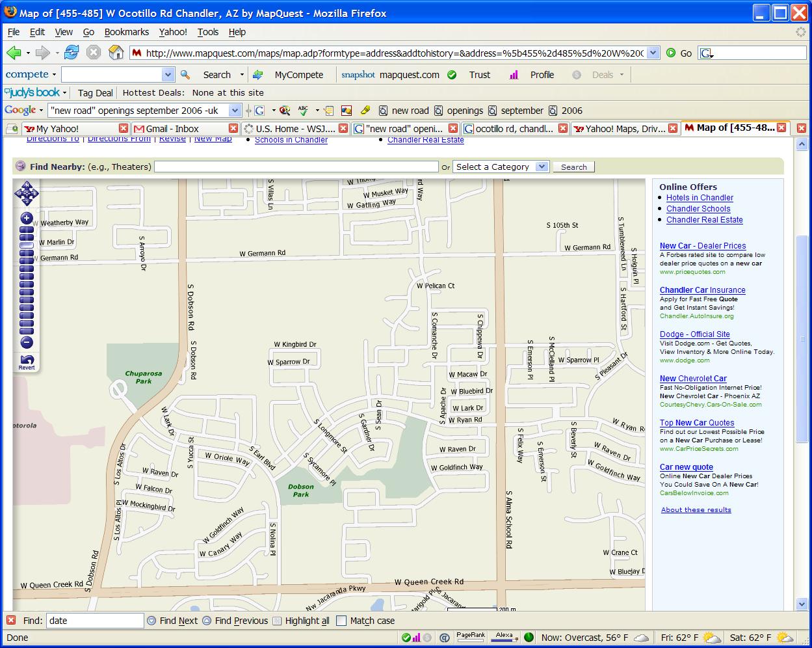The width and height of the screenshot is (812, 648).
Task: Click the Stop loading icon
Action: [94, 53]
